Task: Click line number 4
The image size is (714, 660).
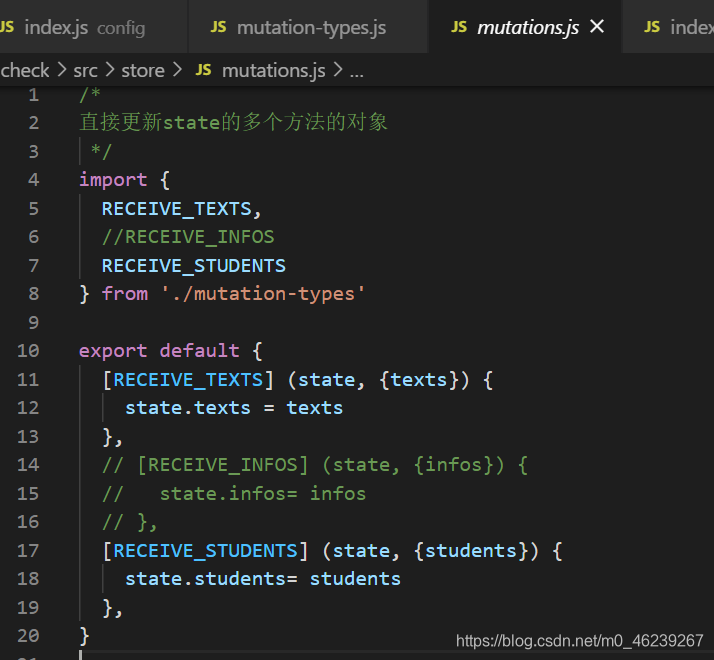Action: tap(34, 179)
